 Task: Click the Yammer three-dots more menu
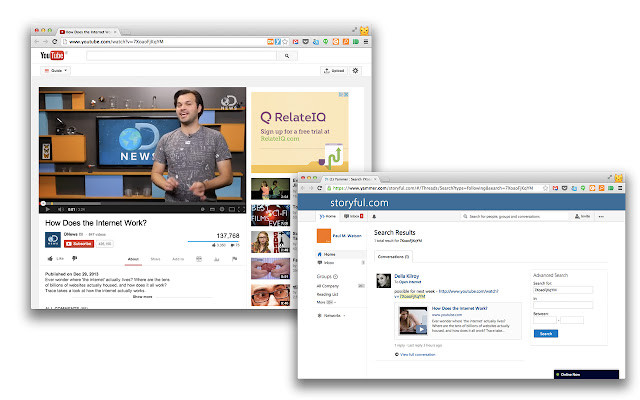601,216
